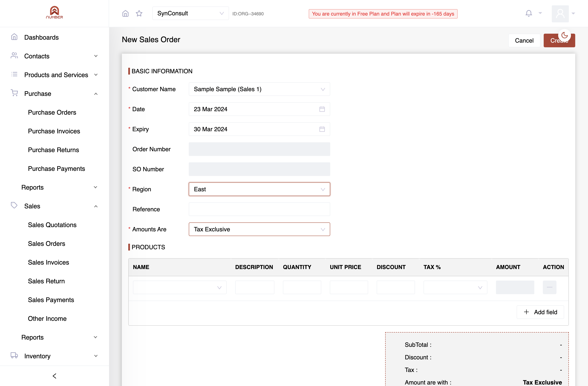This screenshot has height=386, width=588.
Task: Expand the Contacts menu chevron
Action: 96,56
